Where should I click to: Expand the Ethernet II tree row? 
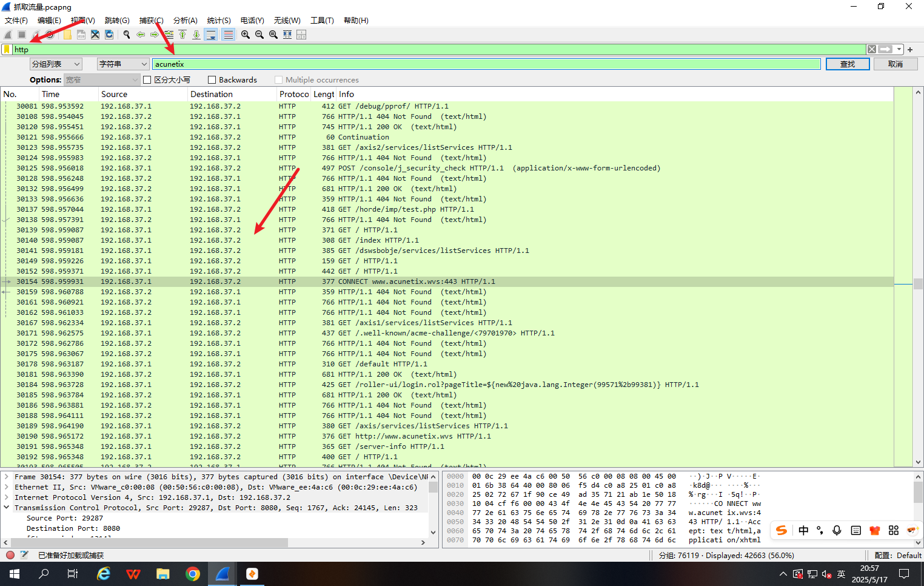tap(7, 487)
